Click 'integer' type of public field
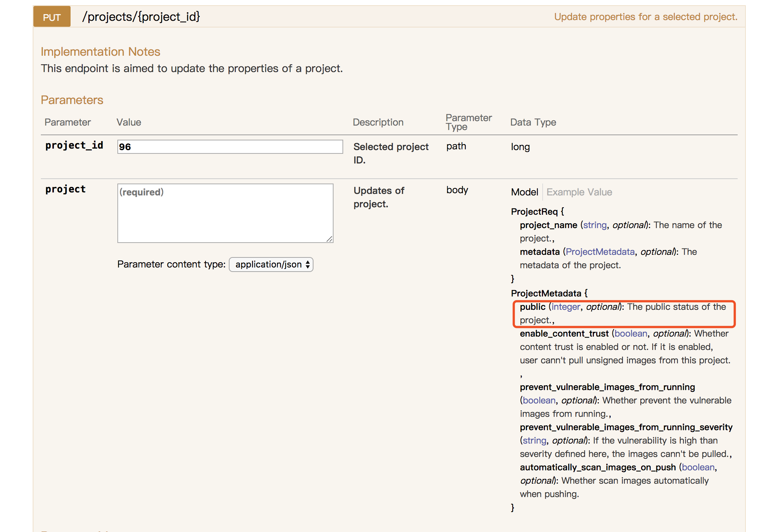This screenshot has height=532, width=780. tap(566, 307)
